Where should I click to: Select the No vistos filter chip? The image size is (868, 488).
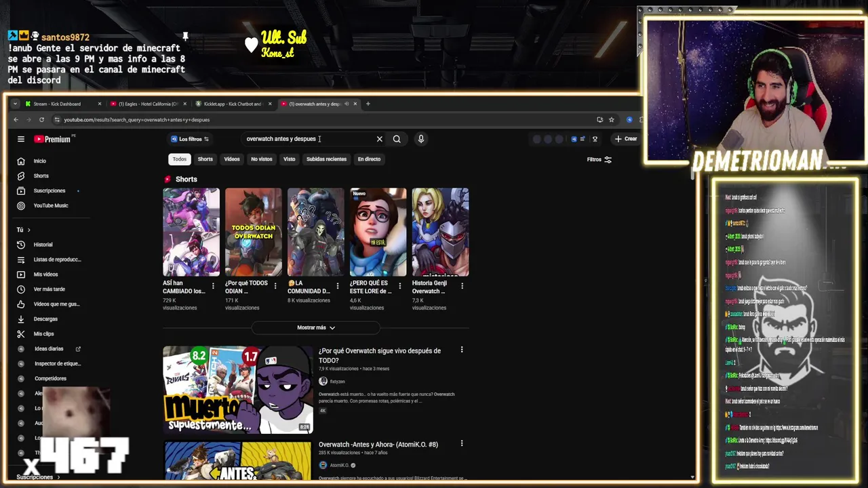point(261,159)
